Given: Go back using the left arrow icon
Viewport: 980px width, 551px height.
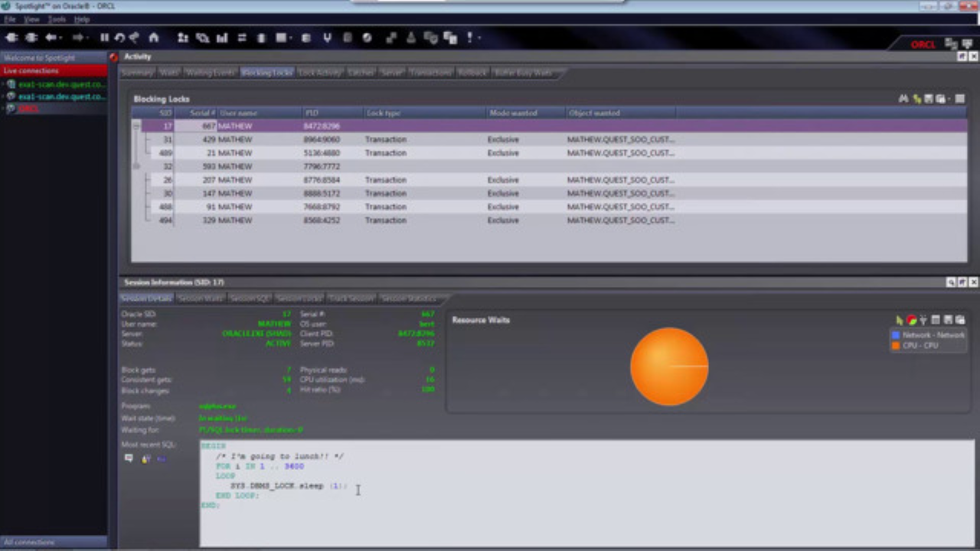Looking at the screenshot, I should 51,37.
